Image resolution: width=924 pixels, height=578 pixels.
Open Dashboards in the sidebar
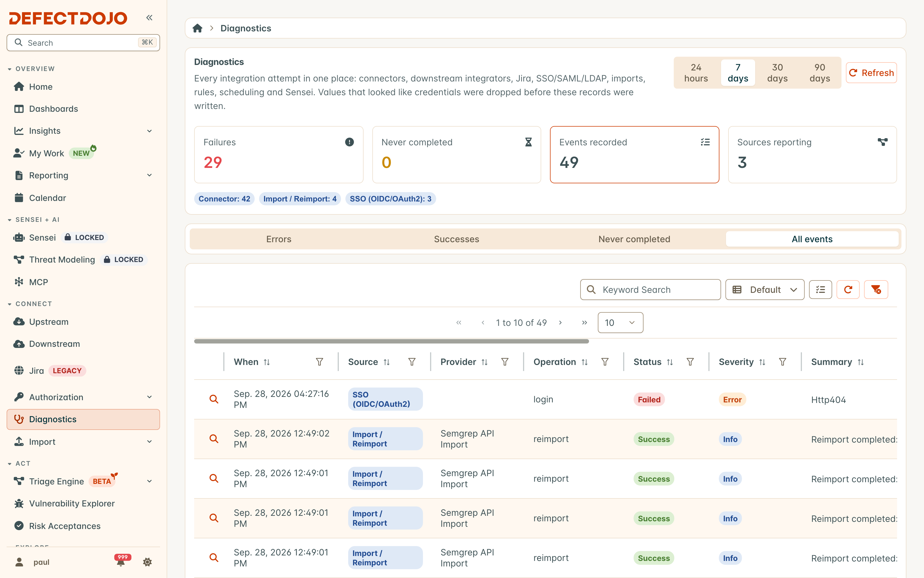[x=83, y=109]
